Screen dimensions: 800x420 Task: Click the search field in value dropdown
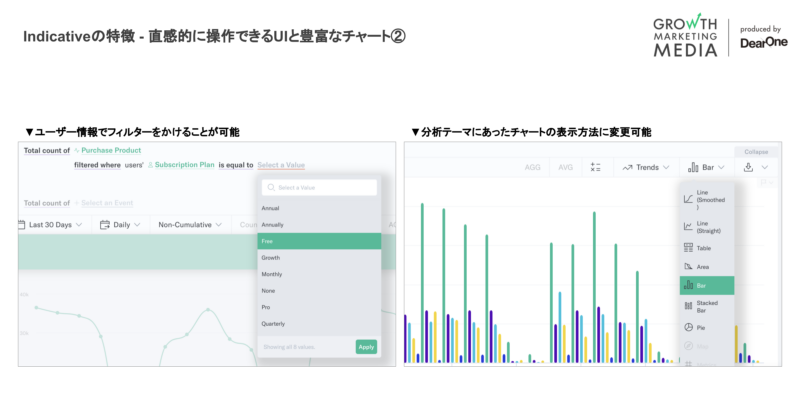(x=319, y=187)
